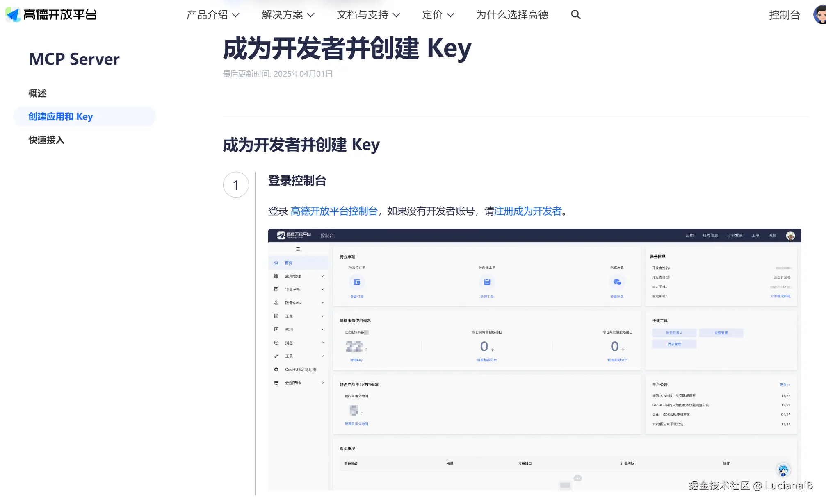Click the 高德开放平台 logo
826x504 pixels.
click(x=51, y=15)
